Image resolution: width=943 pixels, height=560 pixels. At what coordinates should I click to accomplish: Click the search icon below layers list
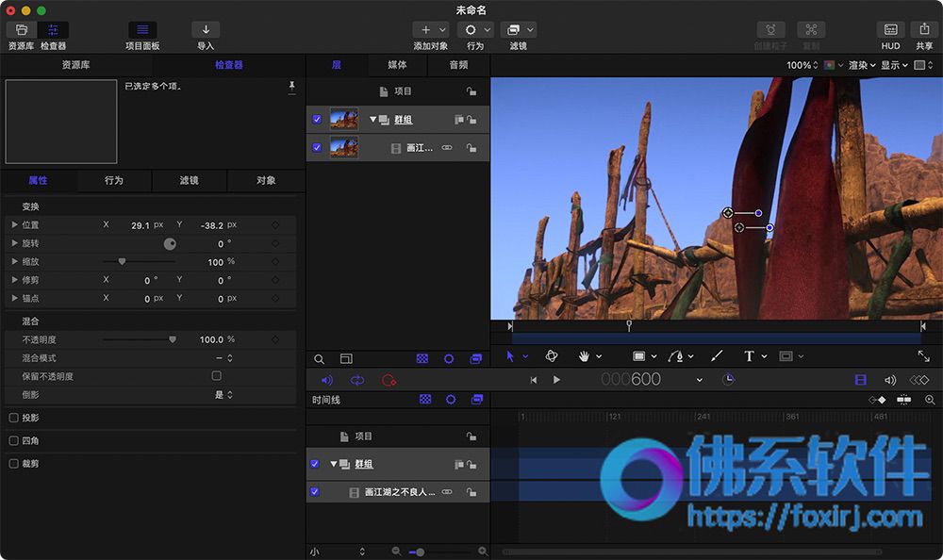click(x=320, y=359)
